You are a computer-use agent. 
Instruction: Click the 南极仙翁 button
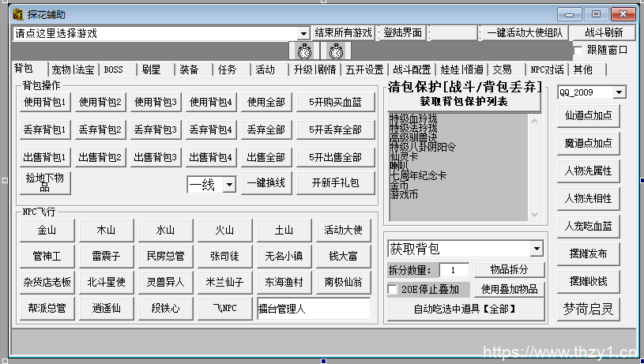(344, 282)
